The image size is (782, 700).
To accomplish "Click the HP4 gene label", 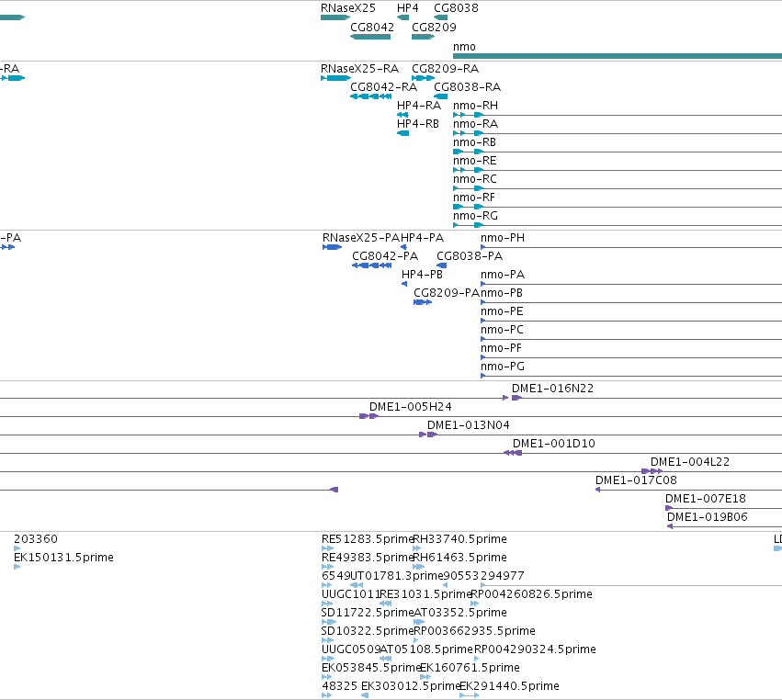I will click(x=407, y=8).
